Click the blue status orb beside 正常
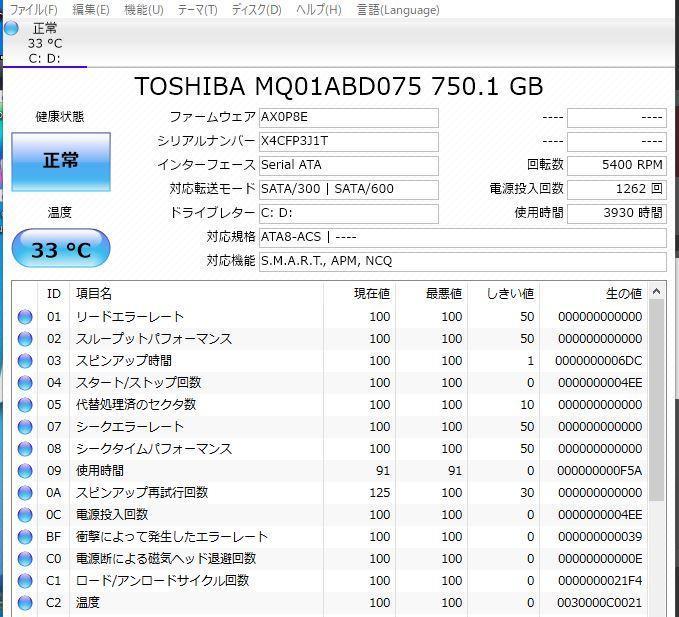Screen dimensions: 679x617 pyautogui.click(x=11, y=28)
